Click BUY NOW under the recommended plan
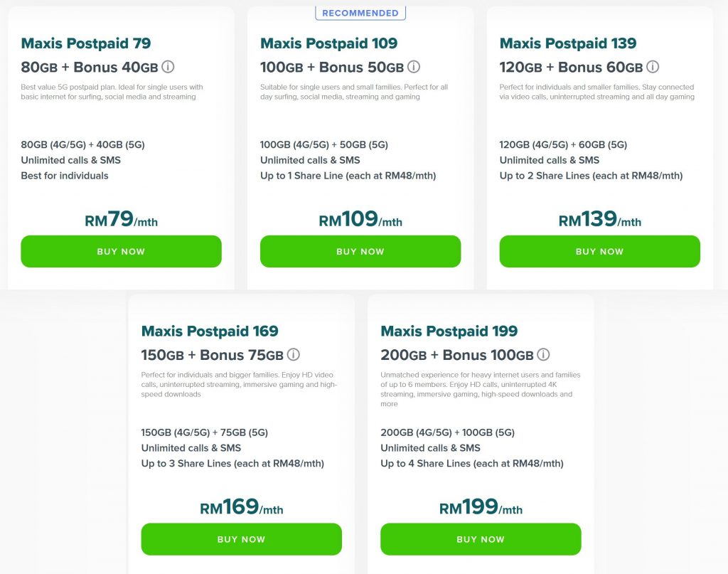Image resolution: width=728 pixels, height=574 pixels. pyautogui.click(x=360, y=251)
